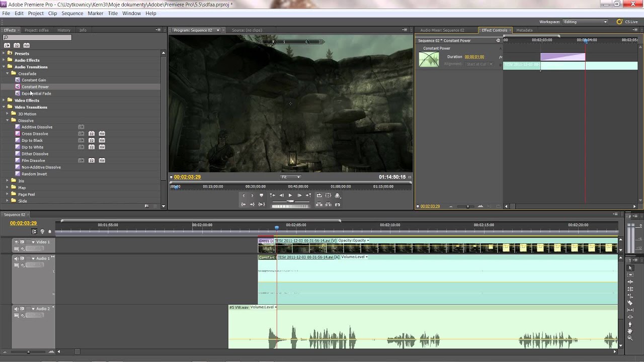The image size is (644, 362).
Task: Select the Constant Gain transition
Action: pyautogui.click(x=34, y=80)
